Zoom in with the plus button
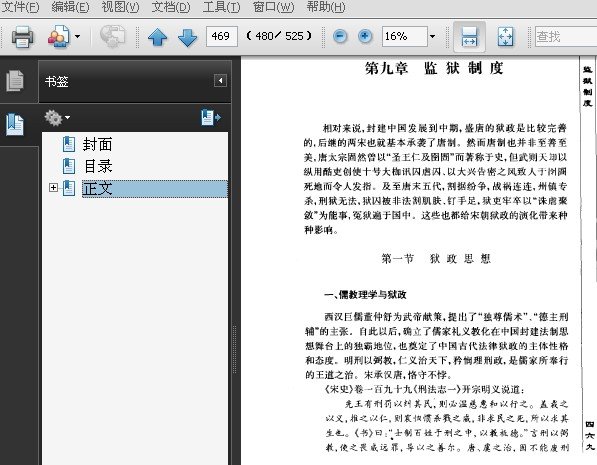This screenshot has width=597, height=465. (x=365, y=37)
